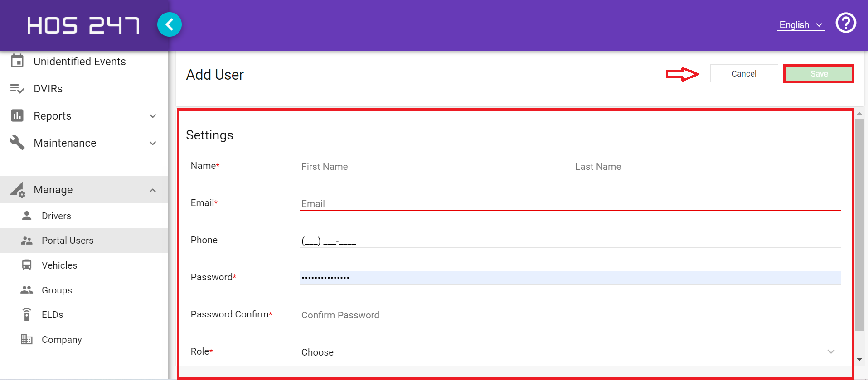
Task: Expand the Reports menu chevron
Action: point(153,116)
